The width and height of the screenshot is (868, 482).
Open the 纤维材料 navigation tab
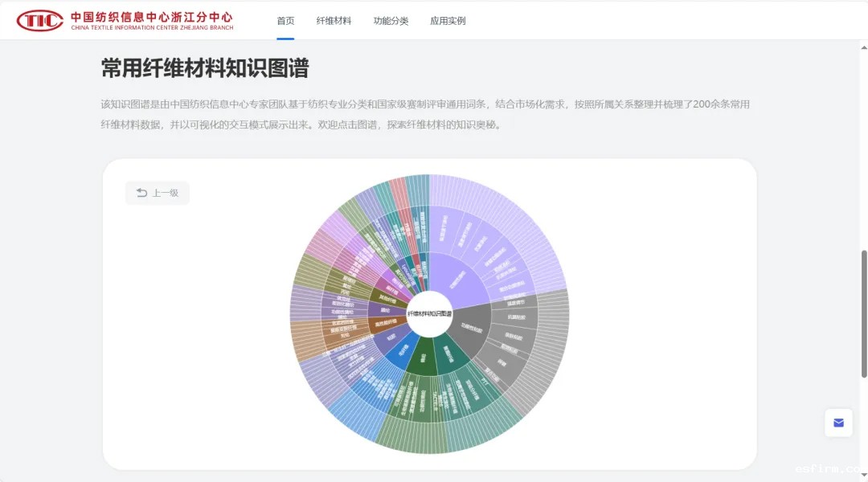[x=334, y=21]
